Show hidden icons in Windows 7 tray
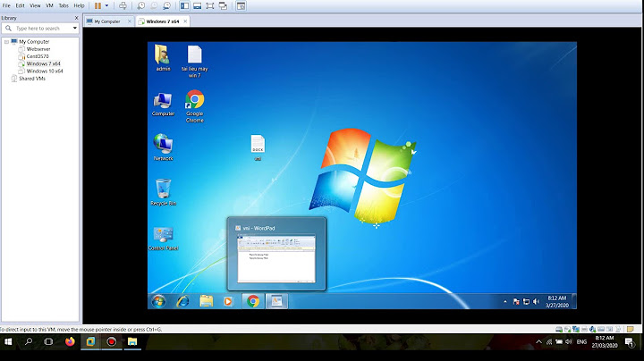 click(x=505, y=301)
